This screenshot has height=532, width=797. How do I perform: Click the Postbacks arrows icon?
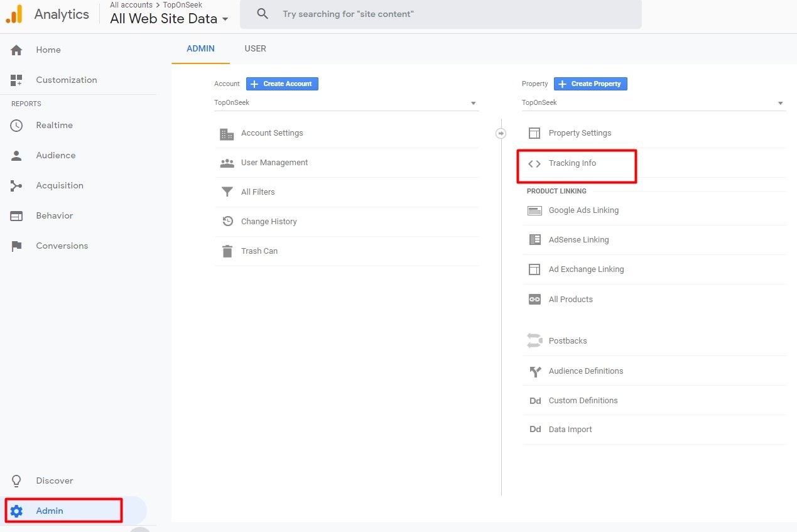click(x=534, y=341)
